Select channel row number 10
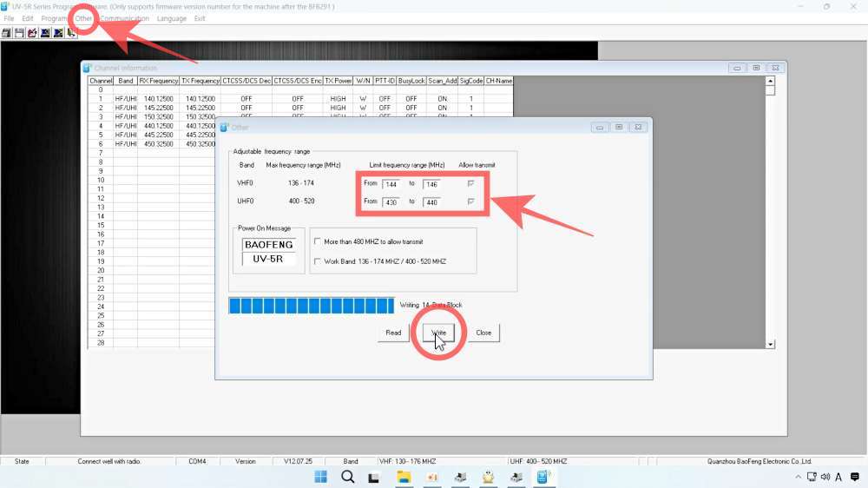This screenshot has height=488, width=868. (x=101, y=180)
